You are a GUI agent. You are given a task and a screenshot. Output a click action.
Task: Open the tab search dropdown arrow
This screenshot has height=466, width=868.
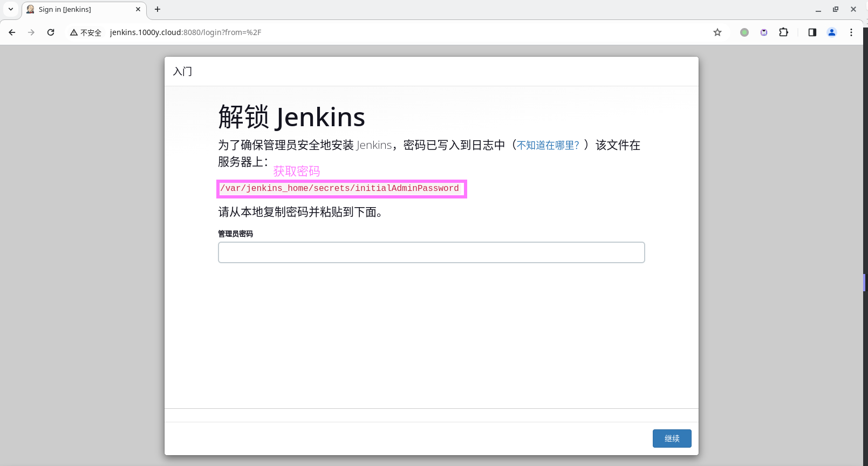coord(11,9)
